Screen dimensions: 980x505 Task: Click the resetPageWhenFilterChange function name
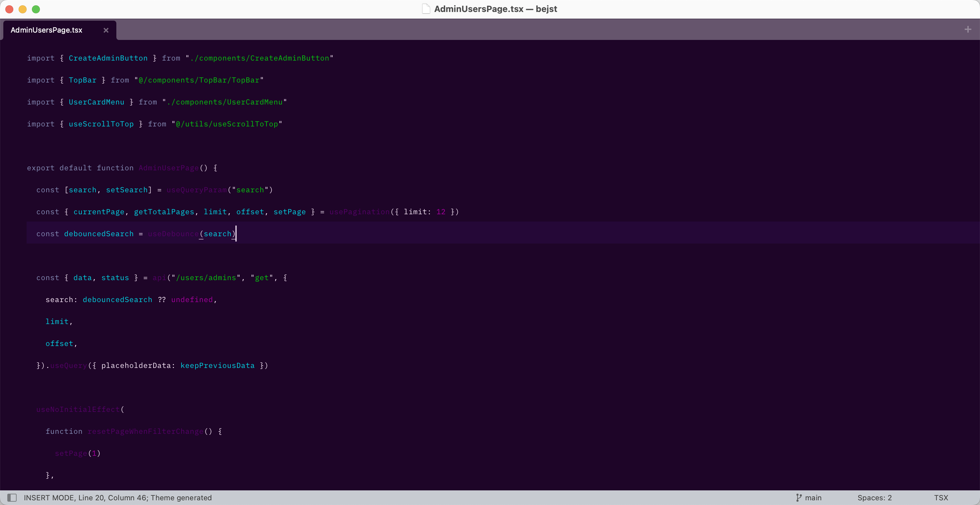pos(146,431)
